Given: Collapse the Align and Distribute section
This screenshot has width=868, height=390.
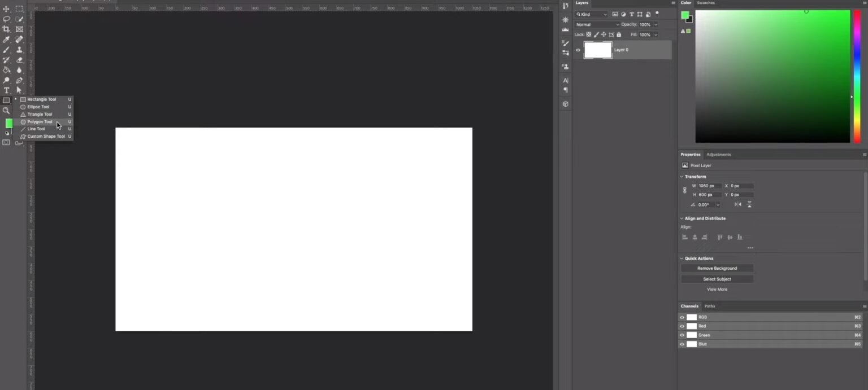Looking at the screenshot, I should click(682, 218).
